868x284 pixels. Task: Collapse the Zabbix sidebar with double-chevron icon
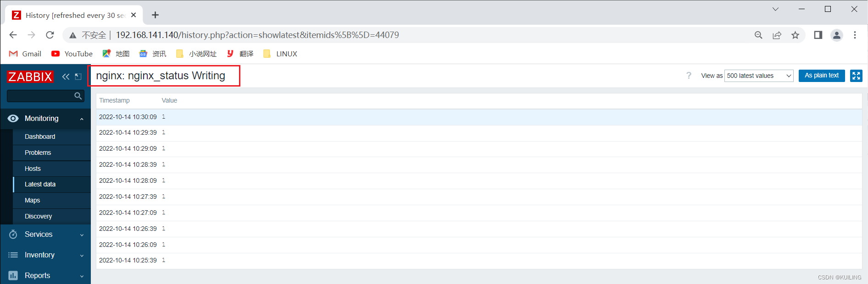tap(66, 76)
